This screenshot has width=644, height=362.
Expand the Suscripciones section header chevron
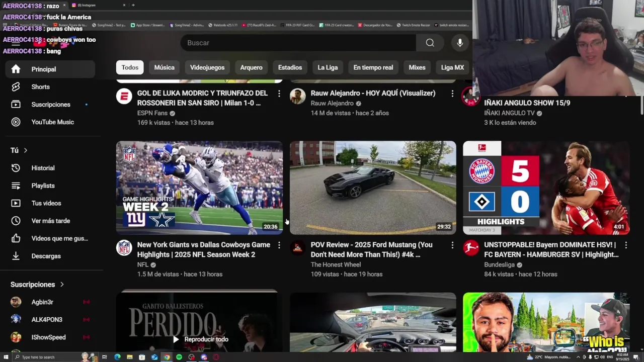62,285
